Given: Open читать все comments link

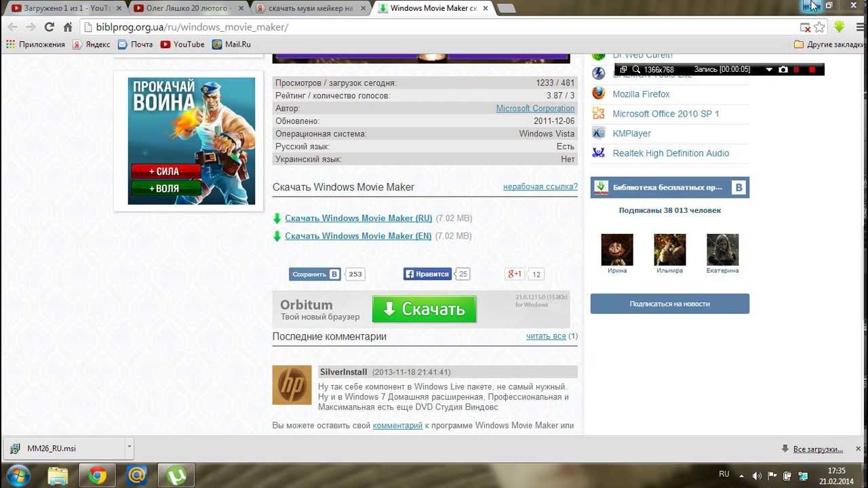Looking at the screenshot, I should pos(546,336).
